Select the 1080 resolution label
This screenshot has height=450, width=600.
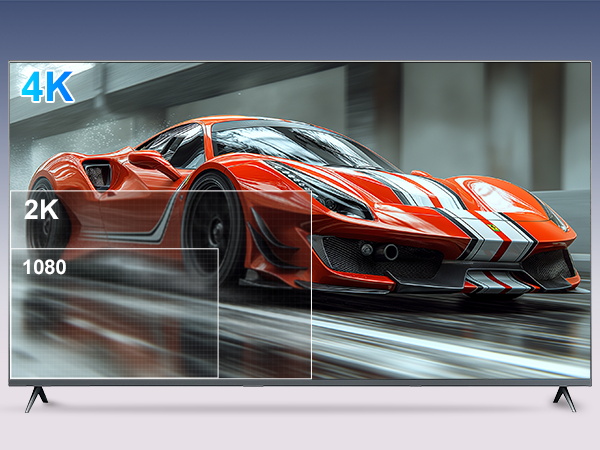pyautogui.click(x=44, y=267)
